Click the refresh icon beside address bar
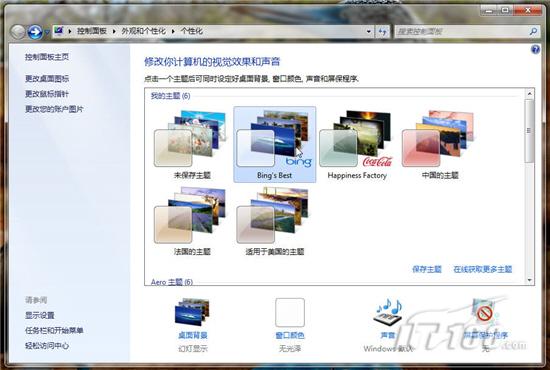The height and width of the screenshot is (370, 550). click(383, 32)
